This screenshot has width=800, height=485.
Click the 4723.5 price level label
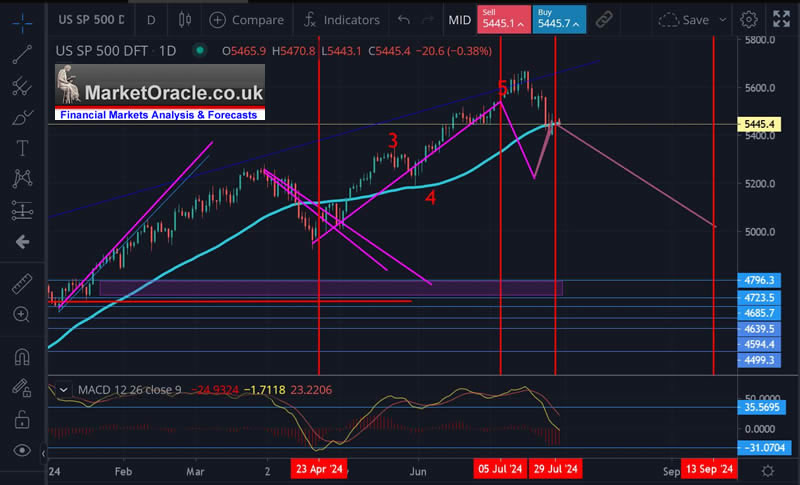pos(759,297)
